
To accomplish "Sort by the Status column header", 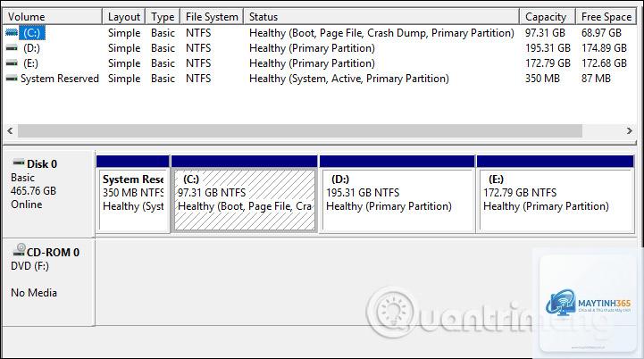I will coord(381,16).
